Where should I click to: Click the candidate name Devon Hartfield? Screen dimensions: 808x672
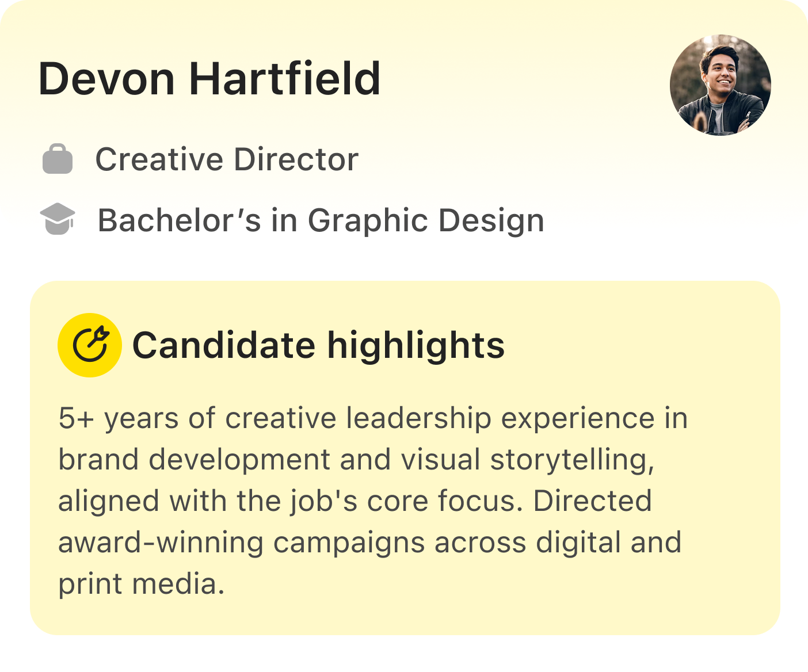coord(209,79)
